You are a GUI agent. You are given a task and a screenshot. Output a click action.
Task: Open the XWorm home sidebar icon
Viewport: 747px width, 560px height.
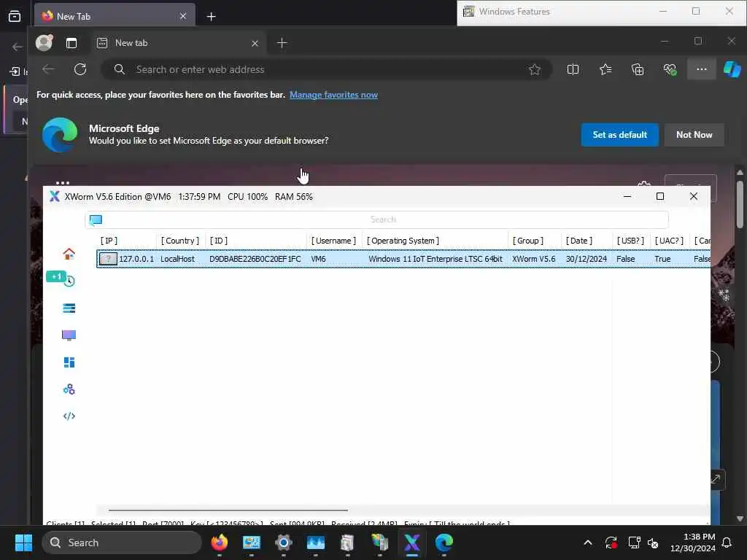click(69, 254)
